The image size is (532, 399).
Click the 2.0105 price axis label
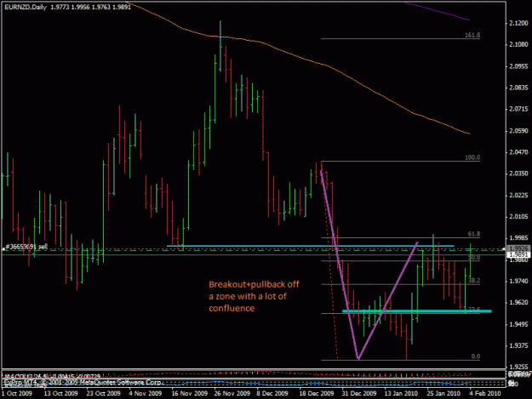[x=518, y=217]
